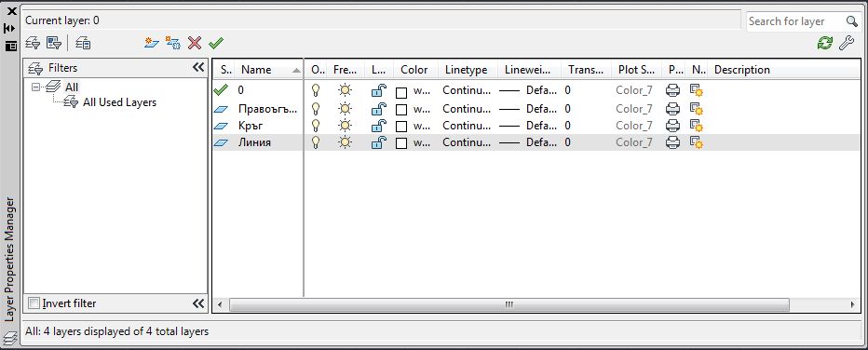Click the scrollbar right arrow
The image size is (868, 350).
tap(852, 304)
